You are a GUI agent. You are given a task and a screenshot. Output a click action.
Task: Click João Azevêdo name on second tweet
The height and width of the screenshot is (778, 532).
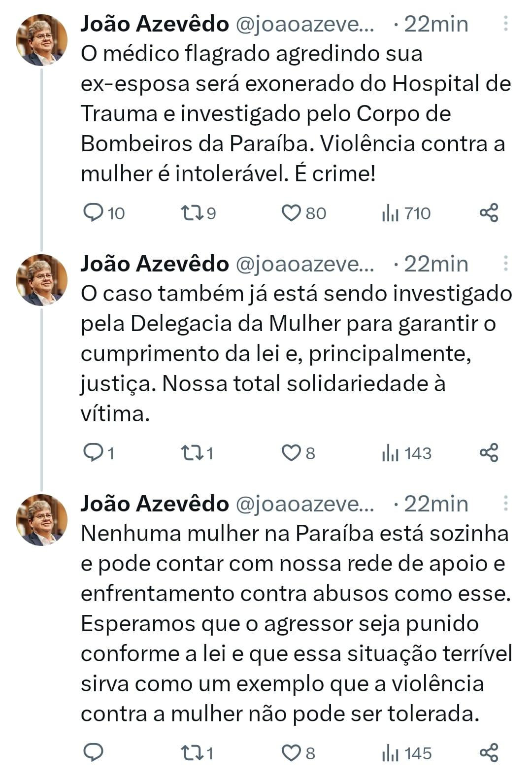155,264
